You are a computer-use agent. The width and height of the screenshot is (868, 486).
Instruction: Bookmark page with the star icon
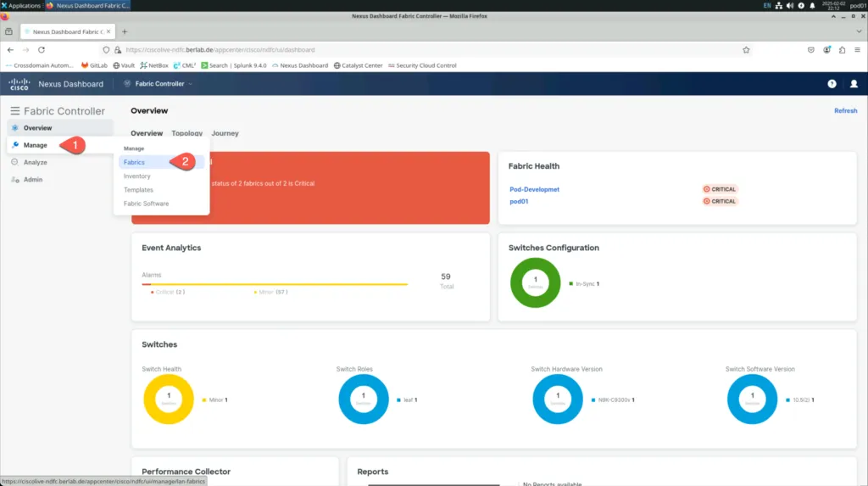coord(746,50)
